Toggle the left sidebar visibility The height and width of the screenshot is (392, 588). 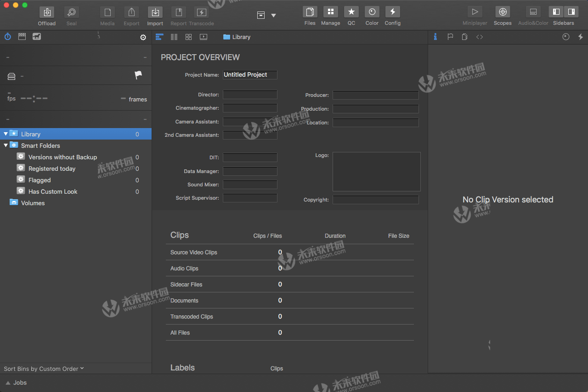(556, 12)
